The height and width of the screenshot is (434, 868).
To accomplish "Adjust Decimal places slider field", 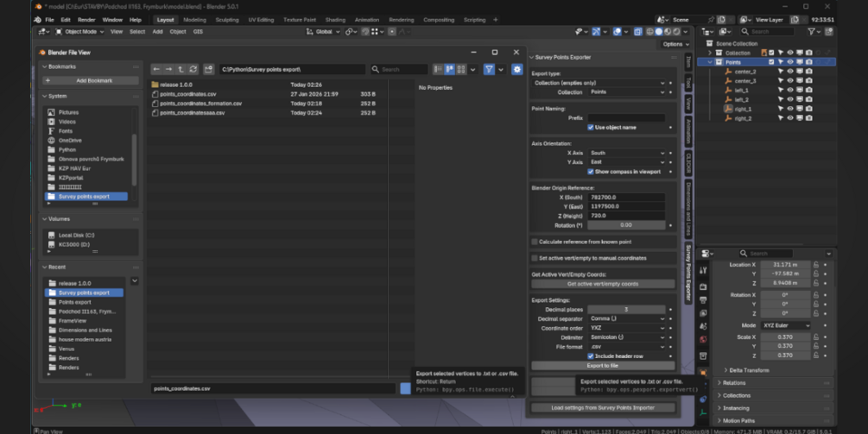I will (x=626, y=310).
